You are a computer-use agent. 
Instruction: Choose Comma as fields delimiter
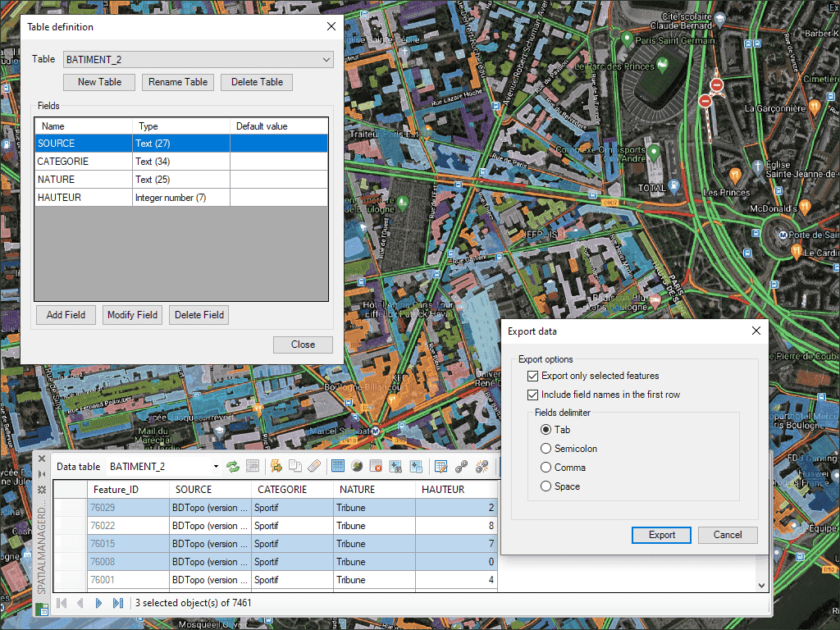click(x=546, y=468)
